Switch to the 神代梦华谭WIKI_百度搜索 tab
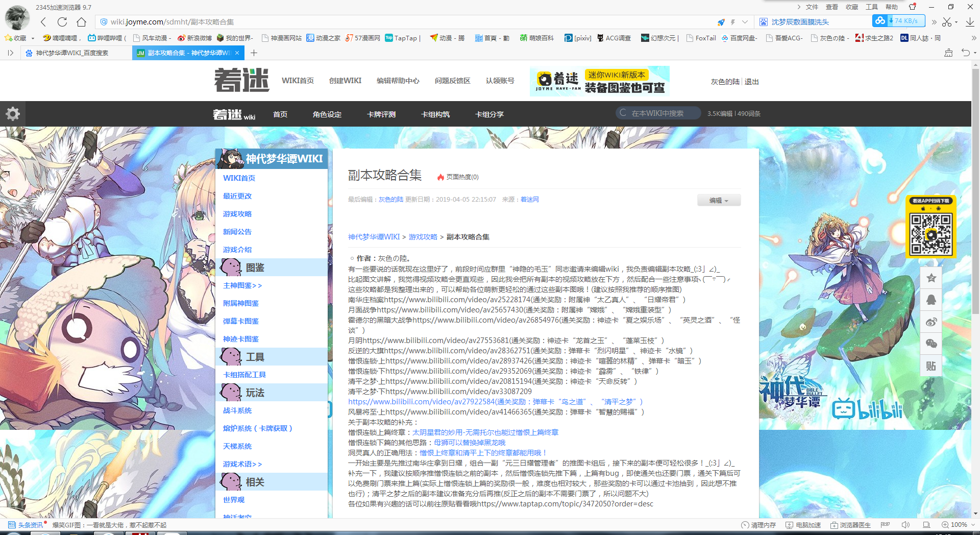This screenshot has width=980, height=535. coord(76,53)
